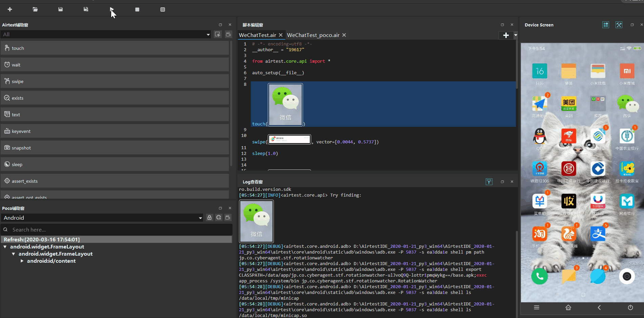The image size is (644, 318).
Task: Collapse the root android.widget.FrameLayout node
Action: (5, 247)
